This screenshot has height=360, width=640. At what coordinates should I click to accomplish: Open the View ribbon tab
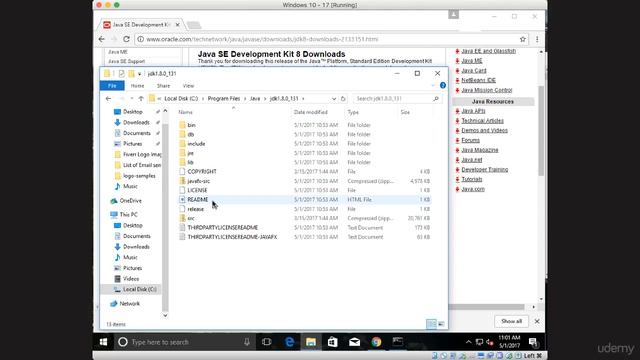point(188,86)
